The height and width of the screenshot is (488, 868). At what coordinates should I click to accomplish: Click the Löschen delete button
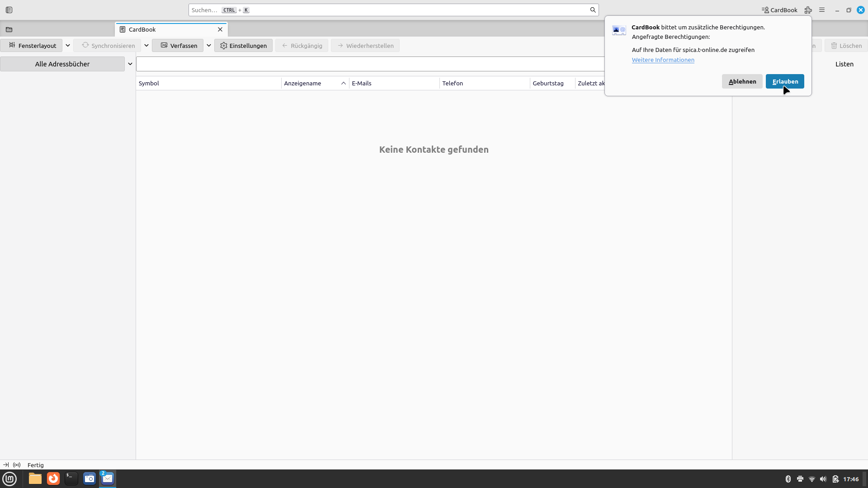(846, 46)
